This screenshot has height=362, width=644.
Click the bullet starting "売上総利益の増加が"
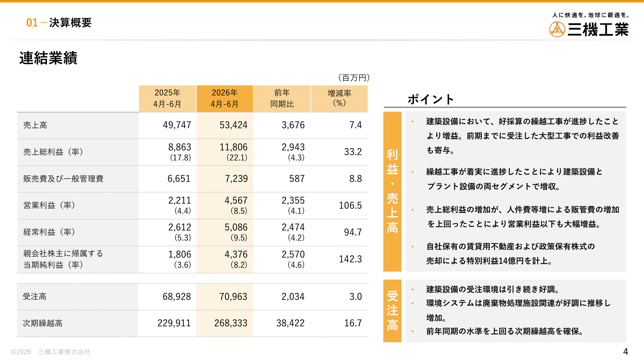point(523,217)
